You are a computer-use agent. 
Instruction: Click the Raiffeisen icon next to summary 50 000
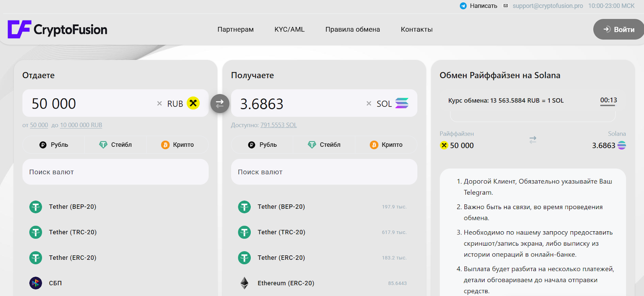click(x=444, y=145)
